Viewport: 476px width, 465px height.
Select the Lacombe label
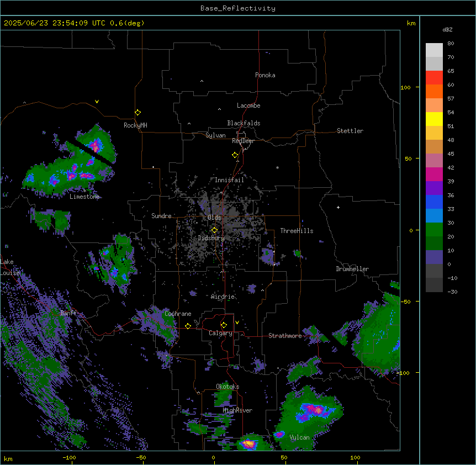[248, 105]
